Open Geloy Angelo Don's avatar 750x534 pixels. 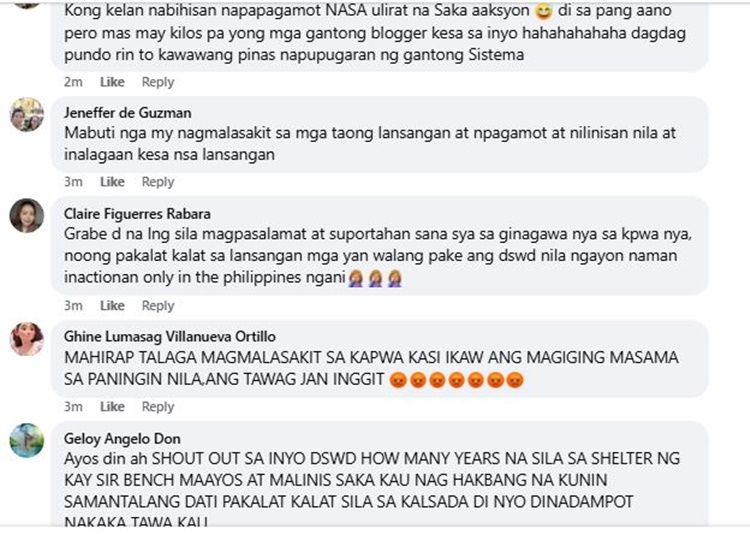(x=27, y=440)
